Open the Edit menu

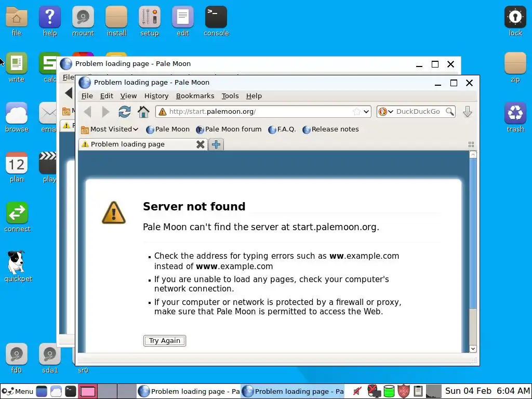(107, 96)
